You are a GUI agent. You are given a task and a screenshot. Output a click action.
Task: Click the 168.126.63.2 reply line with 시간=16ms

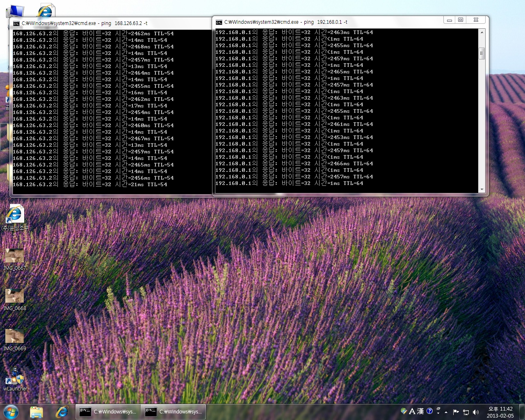[90, 93]
